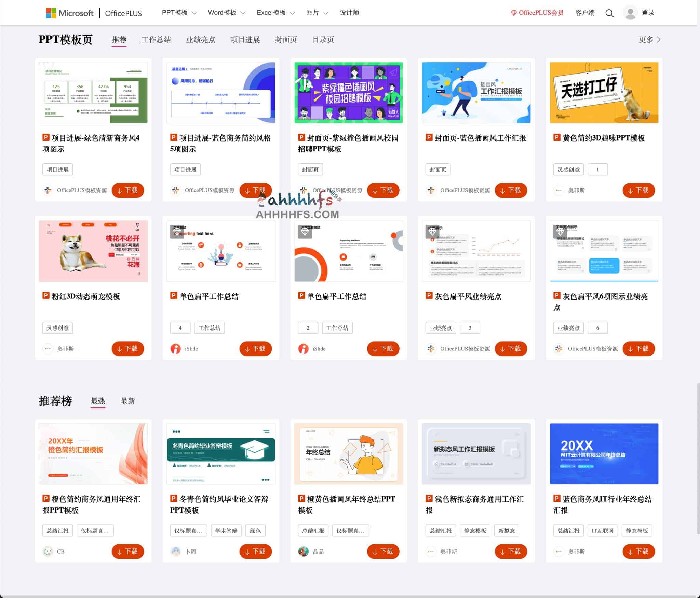This screenshot has width=700, height=598.
Task: Click the 奥菲斯 author avatar under 粉红3D动态萌宠模板
Action: coord(48,349)
